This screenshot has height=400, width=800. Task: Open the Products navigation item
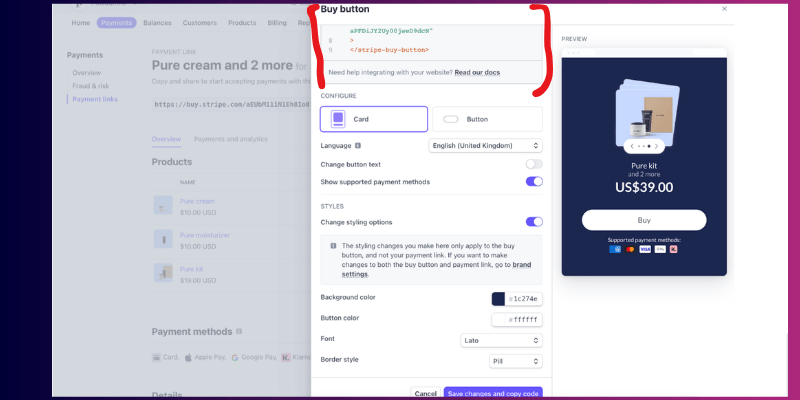(x=242, y=22)
